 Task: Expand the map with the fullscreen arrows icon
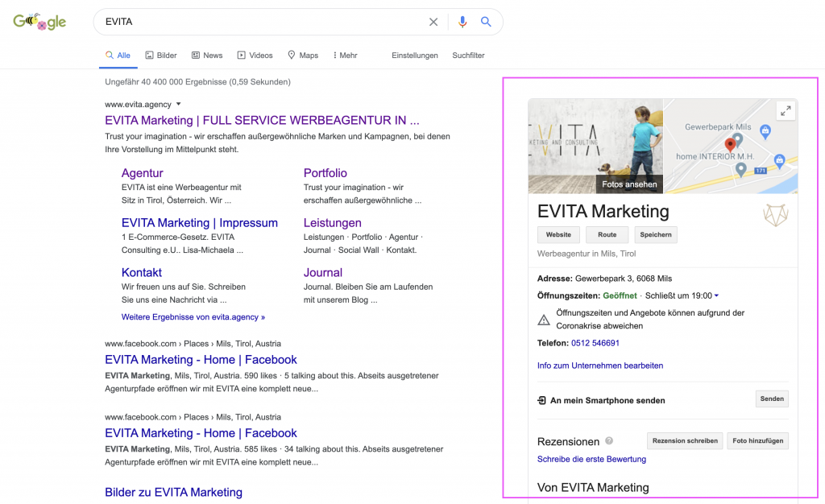click(x=786, y=111)
